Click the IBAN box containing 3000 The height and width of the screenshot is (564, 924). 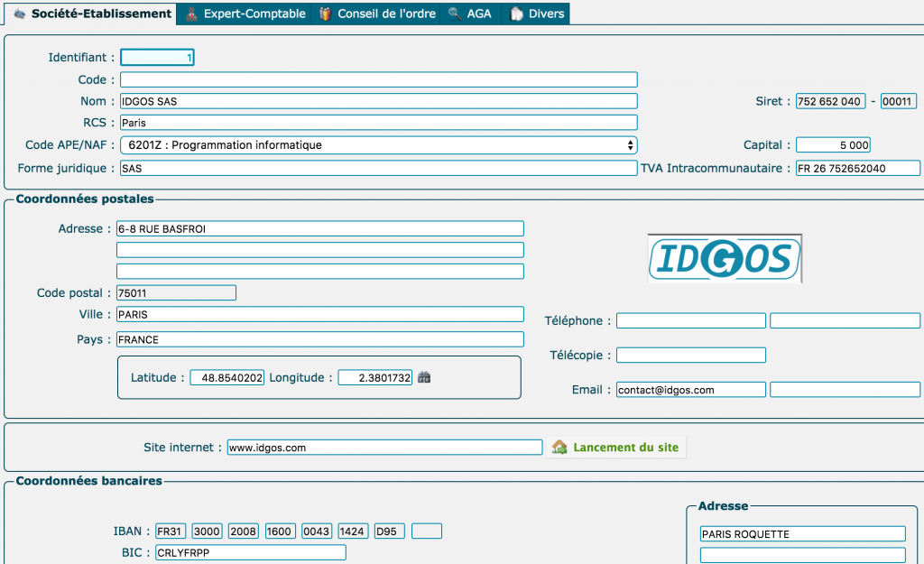(207, 531)
